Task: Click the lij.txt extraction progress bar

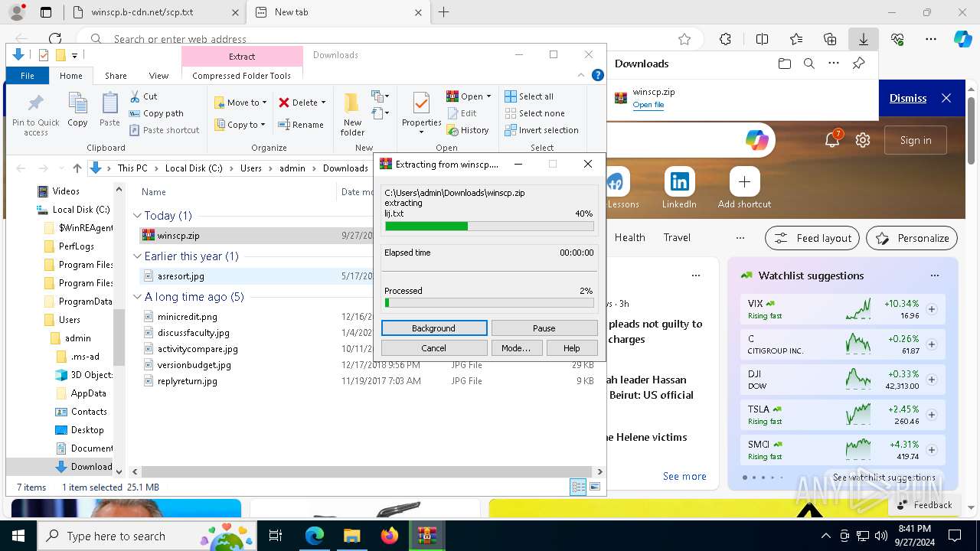Action: coord(489,227)
